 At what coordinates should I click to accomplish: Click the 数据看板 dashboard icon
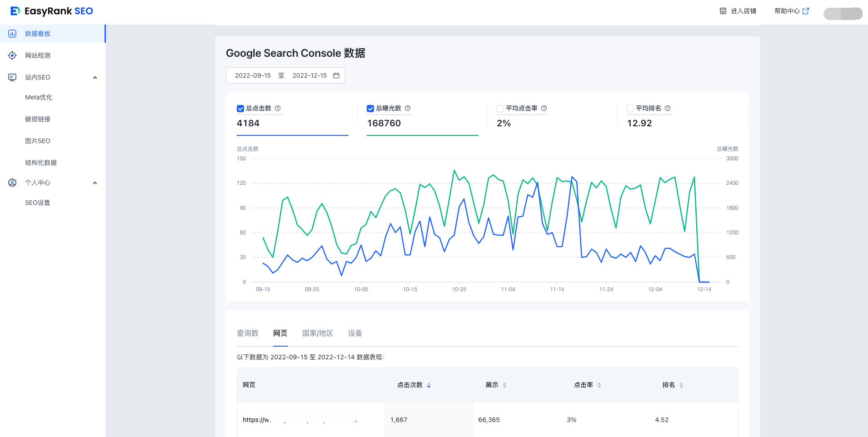[x=12, y=34]
